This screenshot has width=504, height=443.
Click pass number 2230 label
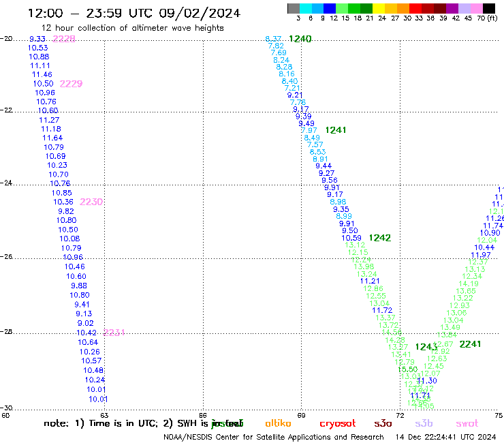[91, 202]
